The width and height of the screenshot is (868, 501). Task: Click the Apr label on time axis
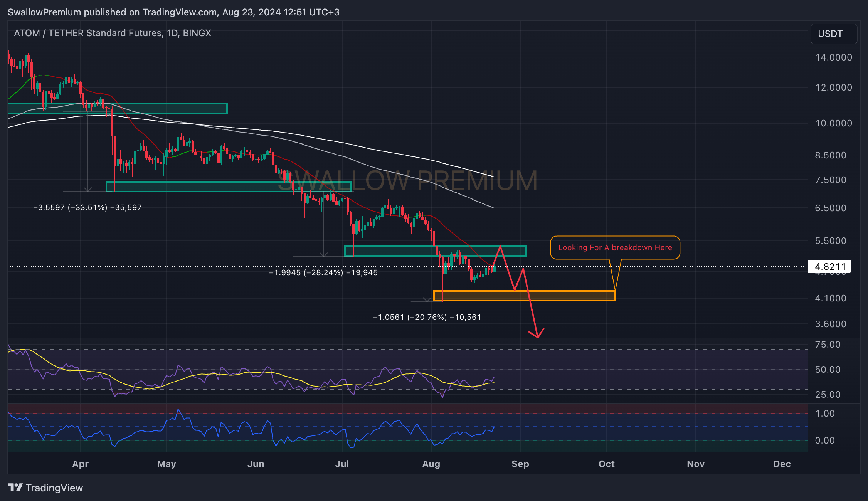80,464
